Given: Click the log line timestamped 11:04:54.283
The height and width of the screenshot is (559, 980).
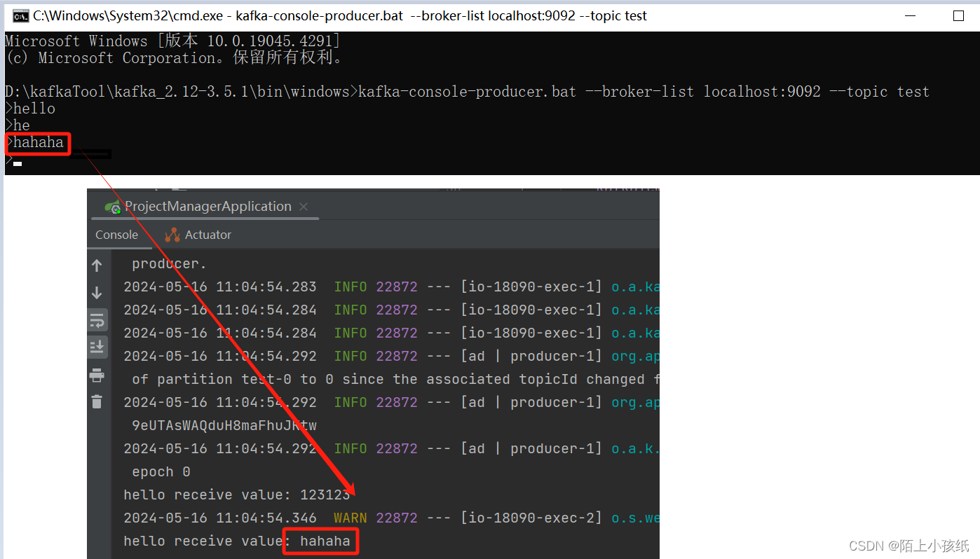Looking at the screenshot, I should [391, 287].
